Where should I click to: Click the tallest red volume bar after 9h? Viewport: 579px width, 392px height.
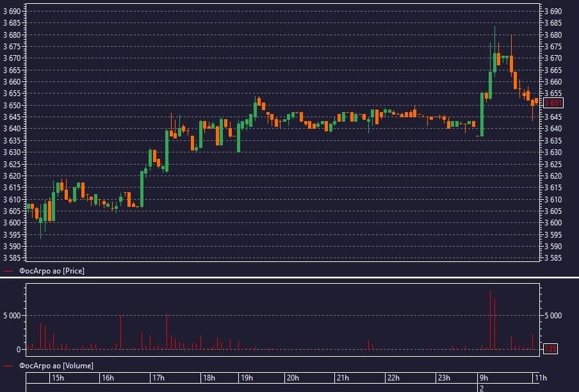pos(491,320)
